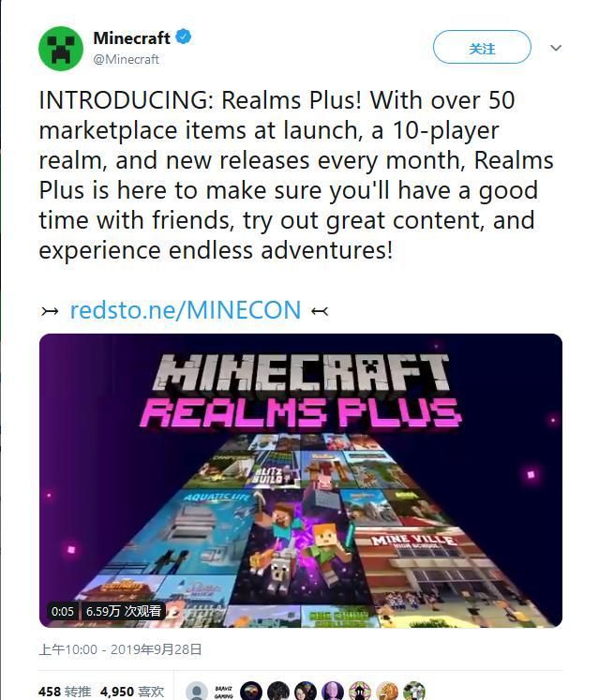598x700 pixels.
Task: Click the 0:05 video duration badge
Action: [x=62, y=611]
